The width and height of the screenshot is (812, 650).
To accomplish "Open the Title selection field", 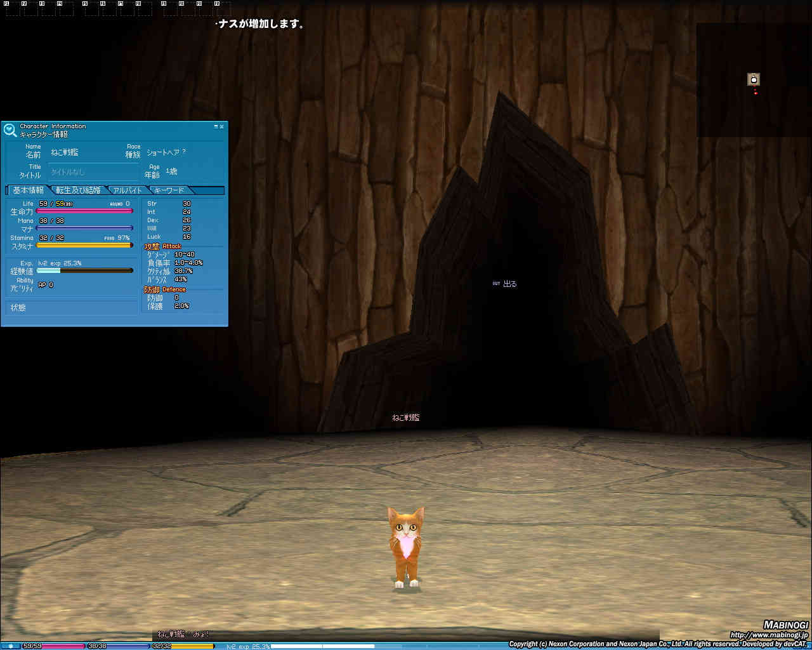I will [93, 172].
